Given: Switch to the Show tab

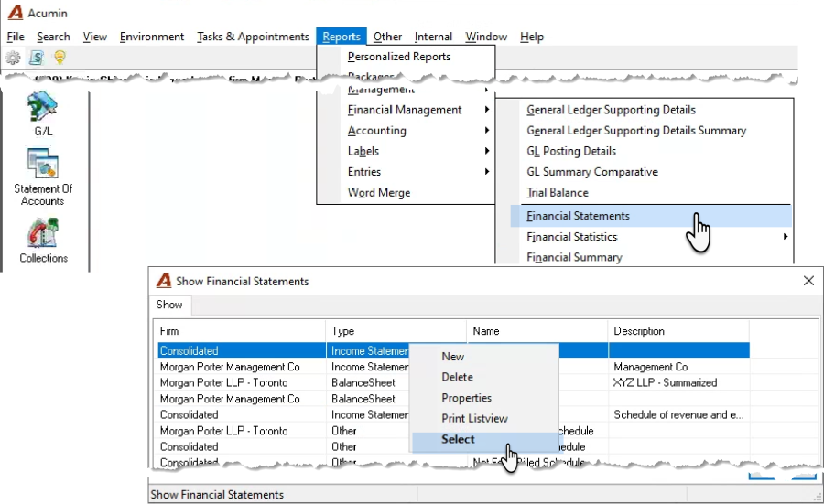Looking at the screenshot, I should [x=169, y=305].
